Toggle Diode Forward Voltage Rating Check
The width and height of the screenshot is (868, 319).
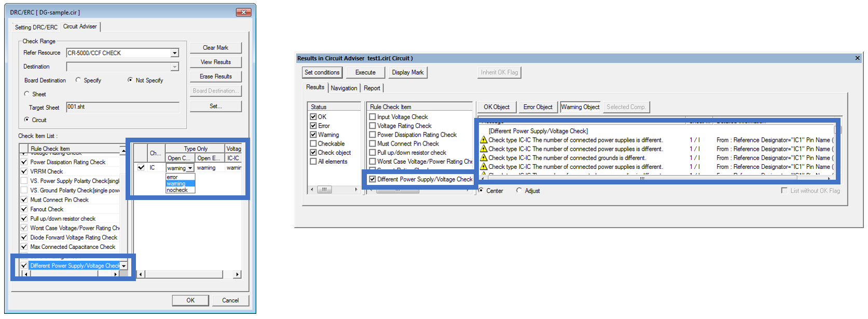pyautogui.click(x=24, y=237)
